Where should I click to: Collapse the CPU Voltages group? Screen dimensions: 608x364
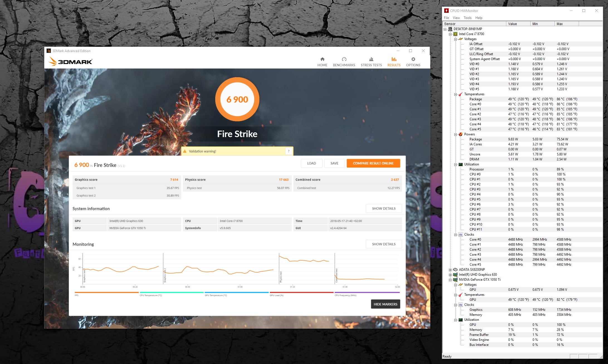[455, 39]
